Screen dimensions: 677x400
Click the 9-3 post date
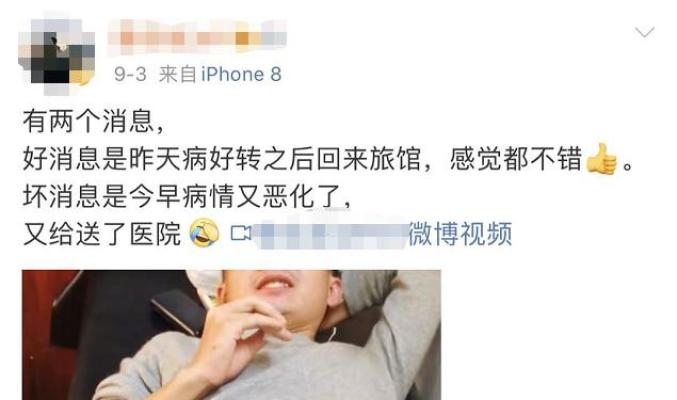(x=130, y=74)
